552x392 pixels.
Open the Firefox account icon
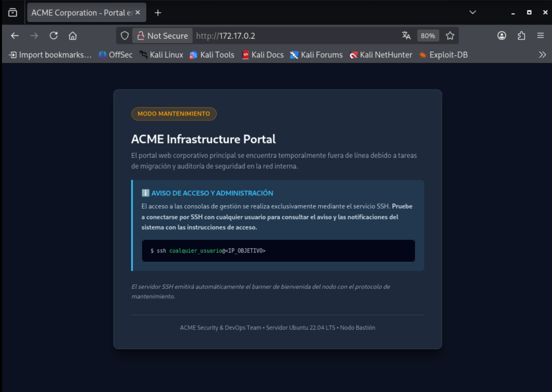(502, 36)
